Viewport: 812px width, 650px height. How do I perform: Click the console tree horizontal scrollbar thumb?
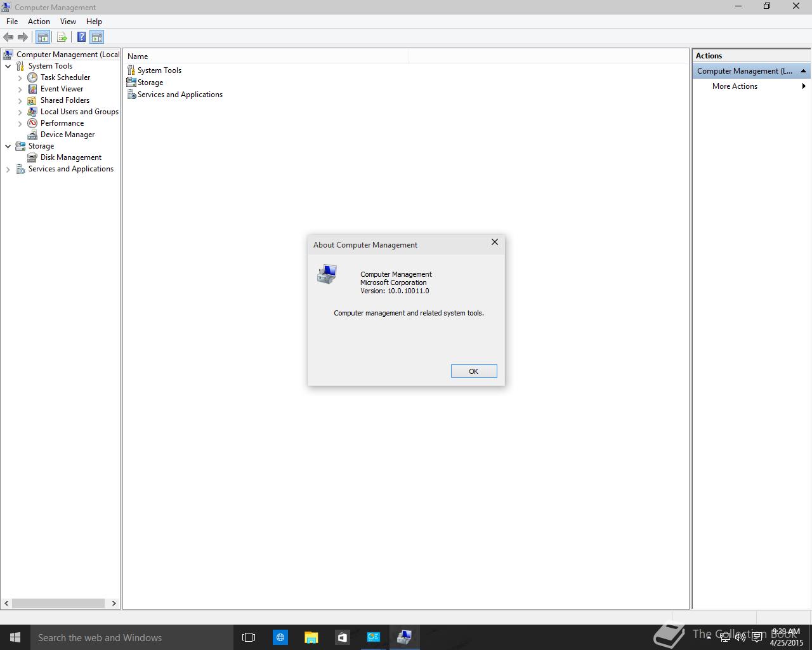pyautogui.click(x=58, y=604)
